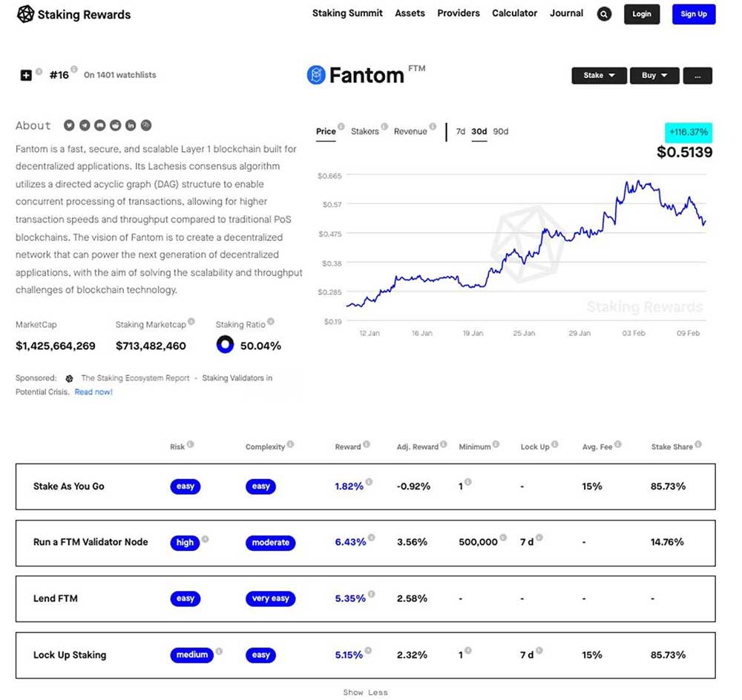Click info icon on Reward column header

(x=367, y=444)
